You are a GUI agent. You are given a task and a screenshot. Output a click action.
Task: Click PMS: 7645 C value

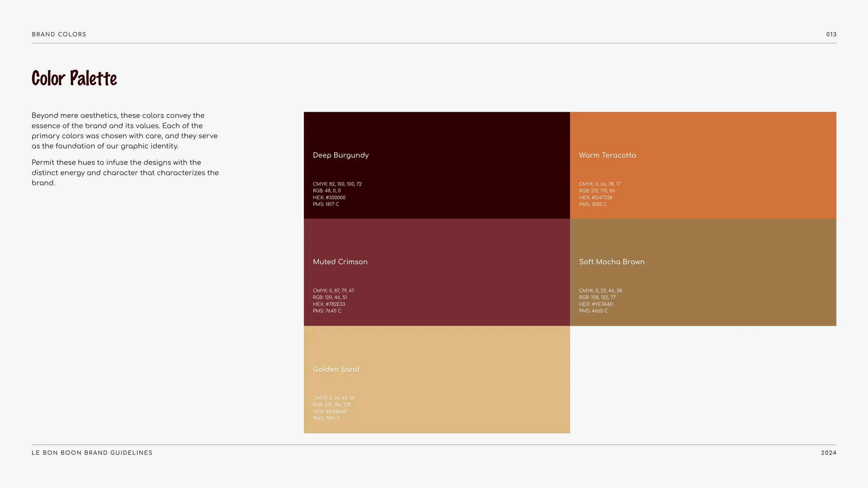pyautogui.click(x=327, y=311)
